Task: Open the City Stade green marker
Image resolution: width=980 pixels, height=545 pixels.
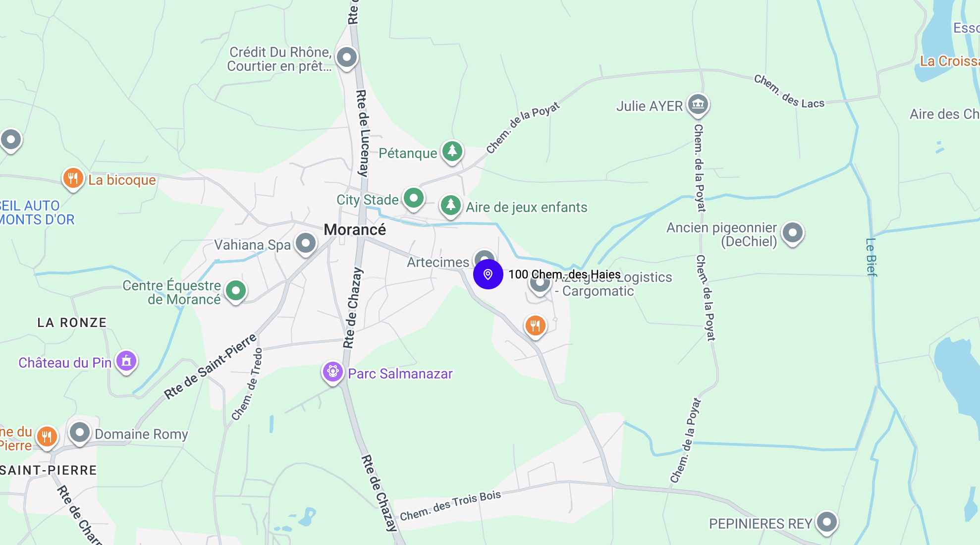Action: pyautogui.click(x=414, y=199)
